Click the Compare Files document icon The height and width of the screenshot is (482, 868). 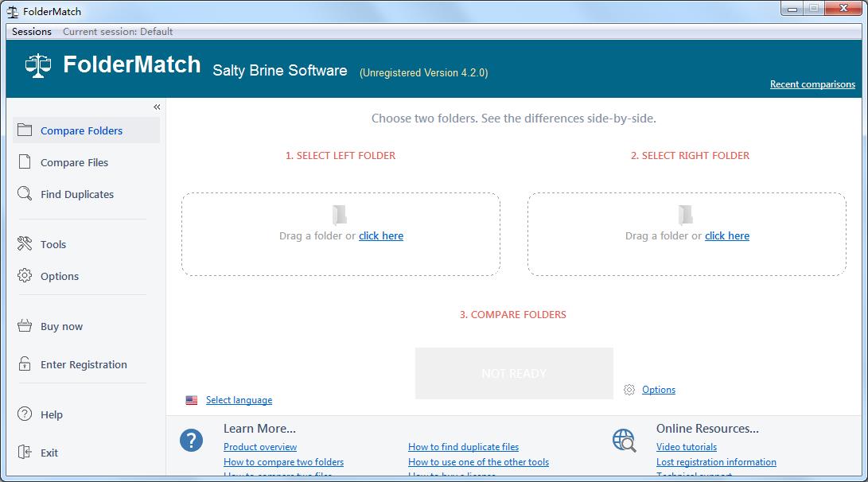25,161
